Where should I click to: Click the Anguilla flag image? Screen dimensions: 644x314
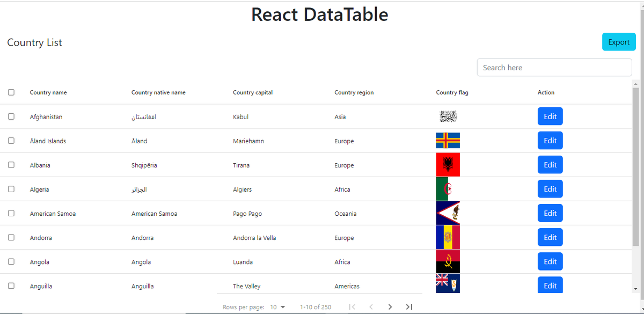448,283
